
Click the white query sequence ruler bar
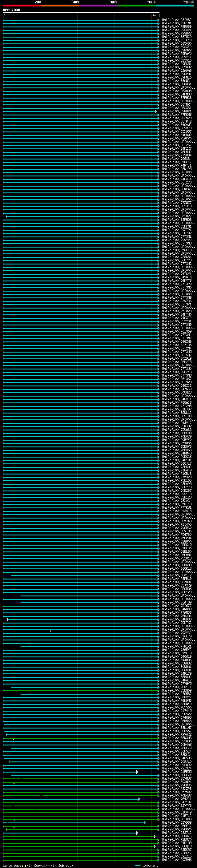pyautogui.click(x=81, y=12)
